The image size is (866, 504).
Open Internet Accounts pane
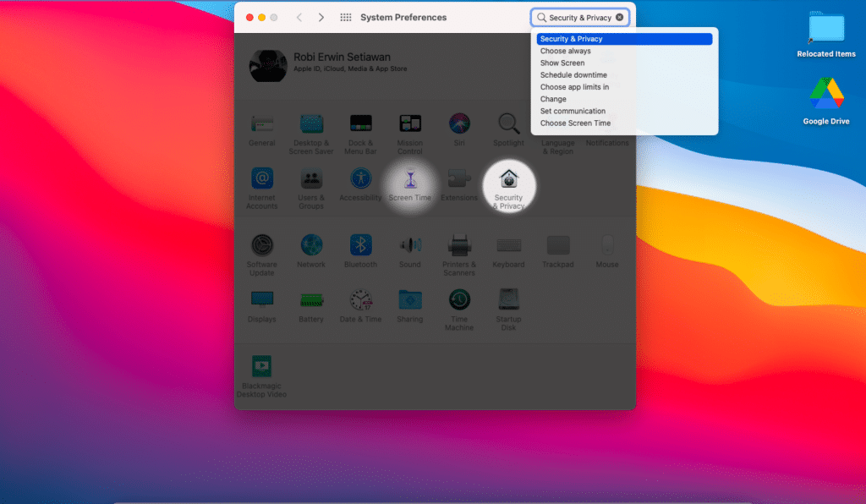pyautogui.click(x=262, y=189)
